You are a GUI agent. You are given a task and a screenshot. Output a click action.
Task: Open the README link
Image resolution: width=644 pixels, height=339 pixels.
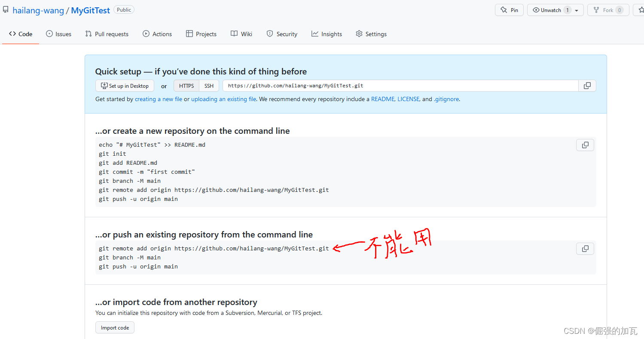point(383,99)
